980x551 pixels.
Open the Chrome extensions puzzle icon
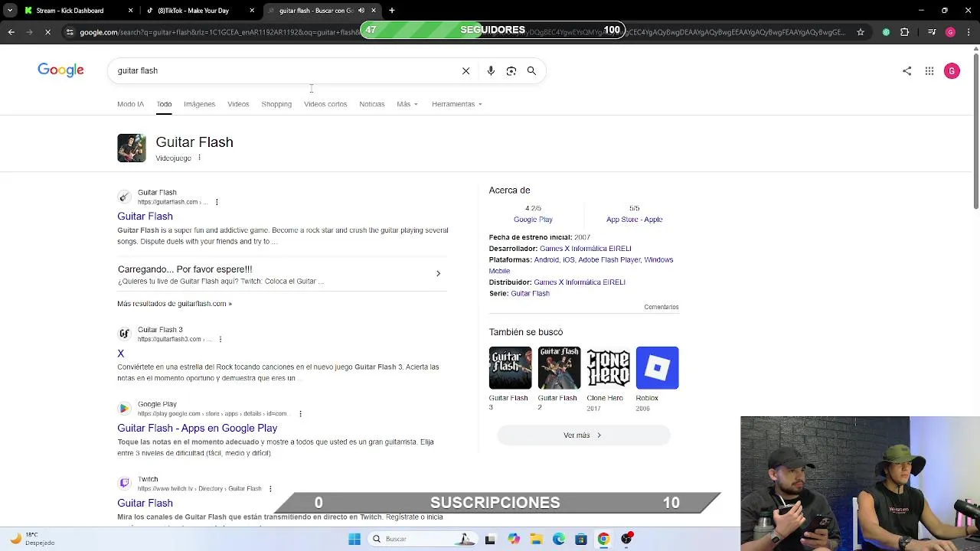click(x=905, y=32)
